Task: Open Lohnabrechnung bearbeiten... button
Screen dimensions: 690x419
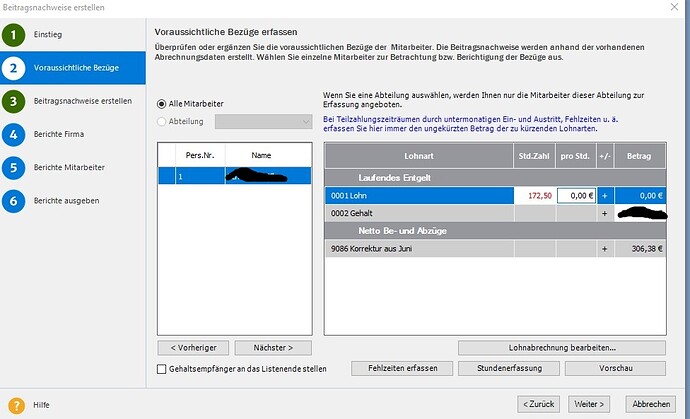Action: 562,348
